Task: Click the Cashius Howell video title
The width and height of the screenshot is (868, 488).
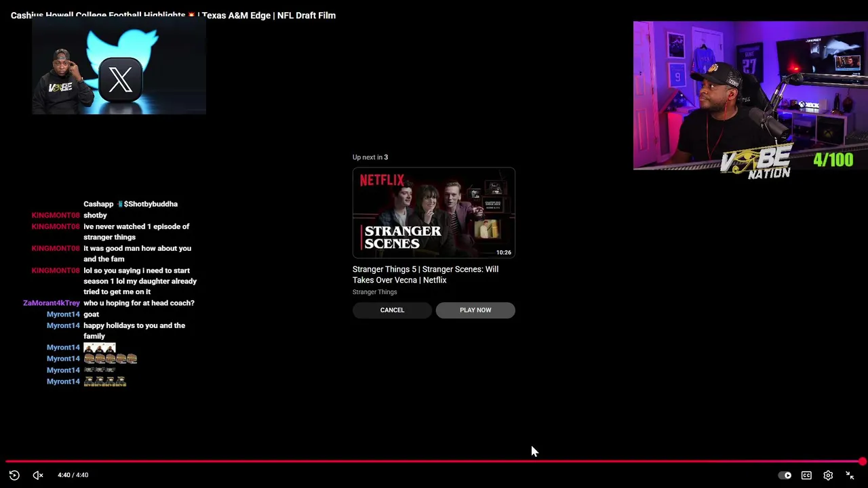Action: pyautogui.click(x=173, y=15)
